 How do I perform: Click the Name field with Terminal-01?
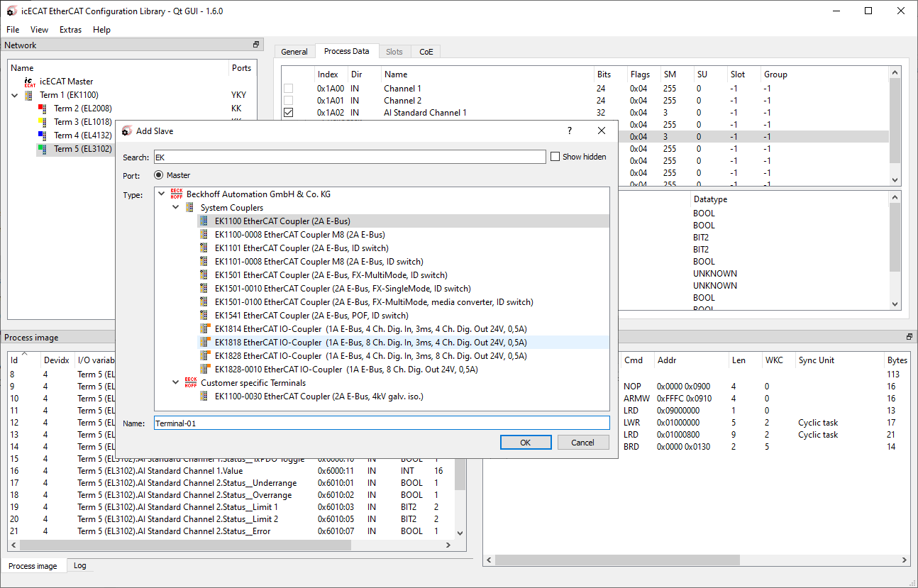point(382,423)
